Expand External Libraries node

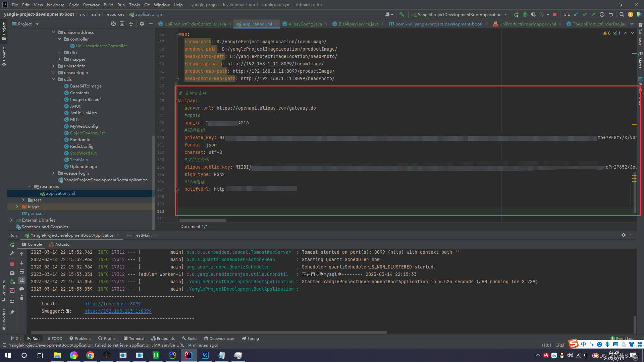pyautogui.click(x=11, y=220)
